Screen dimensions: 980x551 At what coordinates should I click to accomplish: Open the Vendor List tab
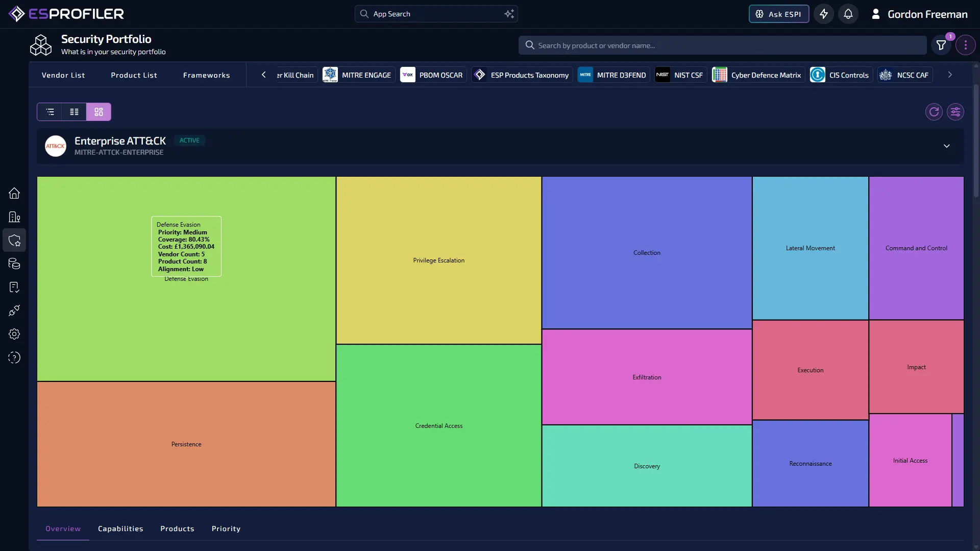pos(63,75)
